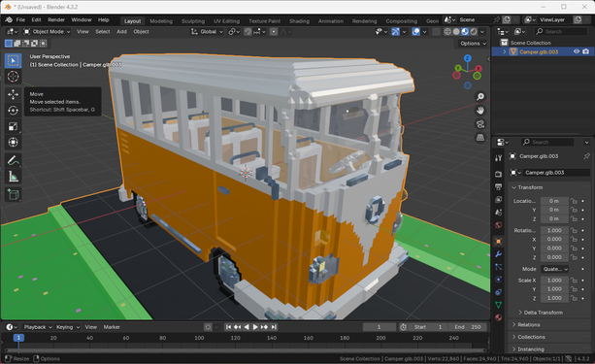
Task: Lock Location X value
Action: click(574, 201)
